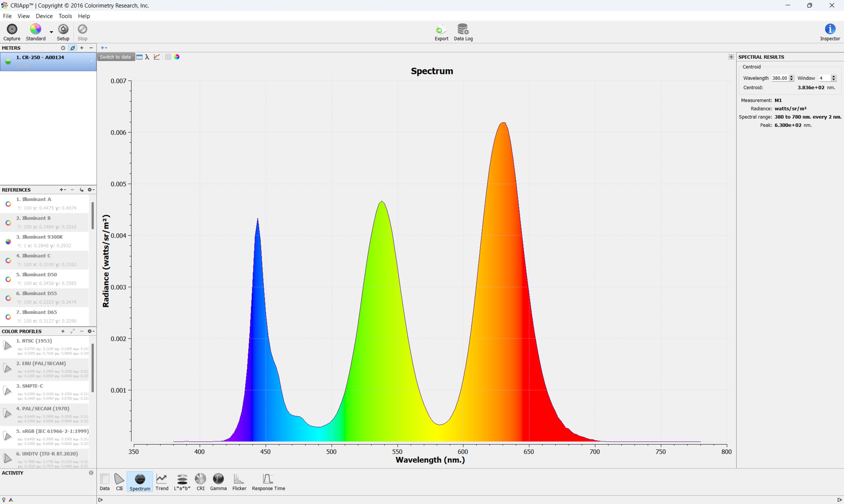Open References settings gear dropdown
844x504 pixels.
[91, 190]
